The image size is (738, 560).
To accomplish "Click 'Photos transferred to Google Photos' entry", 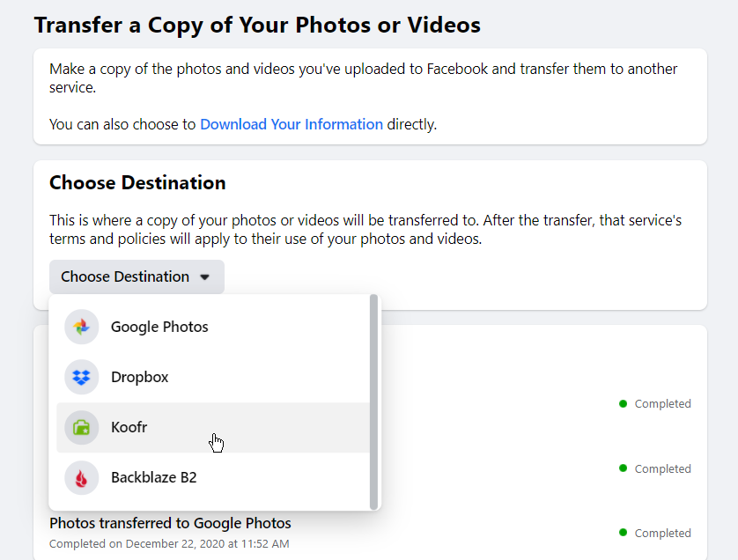I will (x=170, y=523).
